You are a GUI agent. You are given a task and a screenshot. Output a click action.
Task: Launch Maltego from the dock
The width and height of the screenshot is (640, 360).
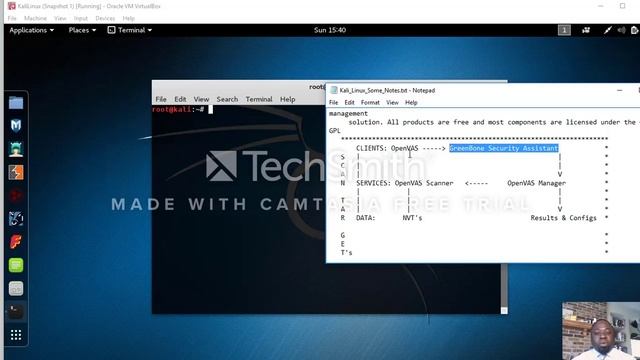(x=16, y=219)
